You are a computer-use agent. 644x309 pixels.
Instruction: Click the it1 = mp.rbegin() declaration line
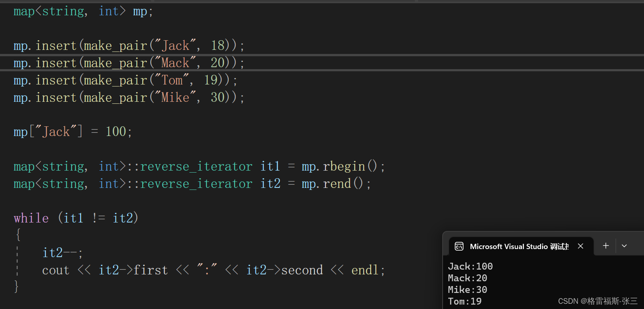(x=199, y=166)
